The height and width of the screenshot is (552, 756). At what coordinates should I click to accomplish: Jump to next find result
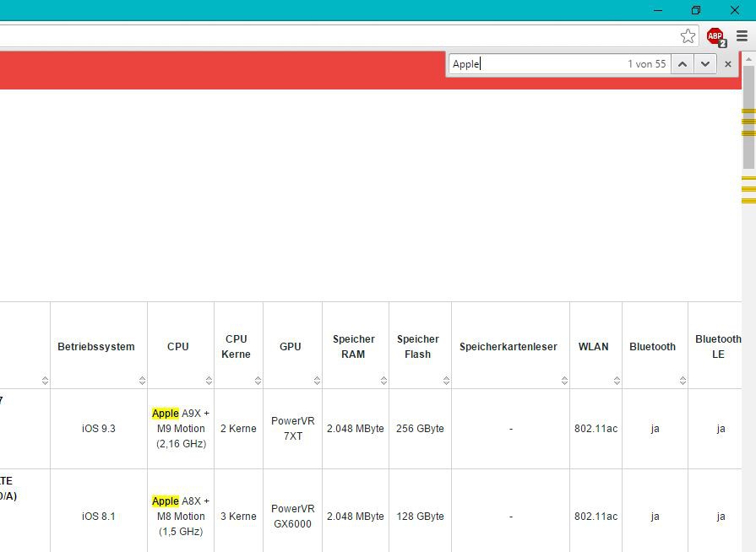[705, 64]
